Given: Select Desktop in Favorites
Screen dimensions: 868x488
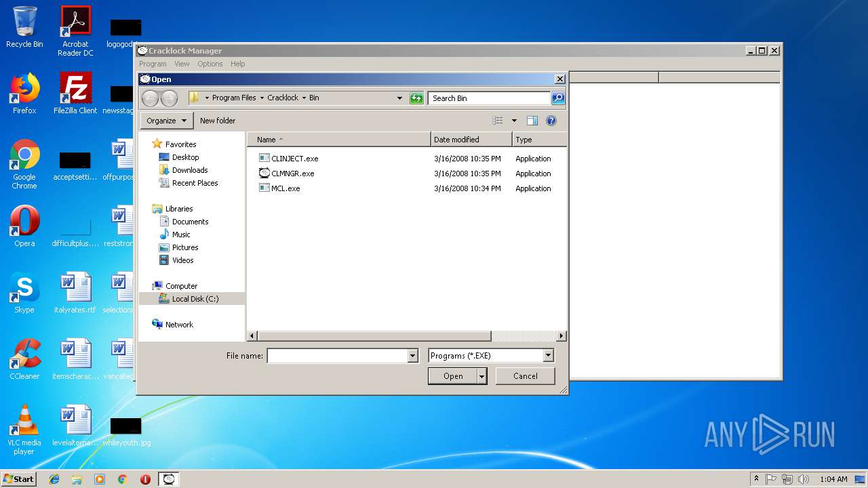Looking at the screenshot, I should [178, 157].
